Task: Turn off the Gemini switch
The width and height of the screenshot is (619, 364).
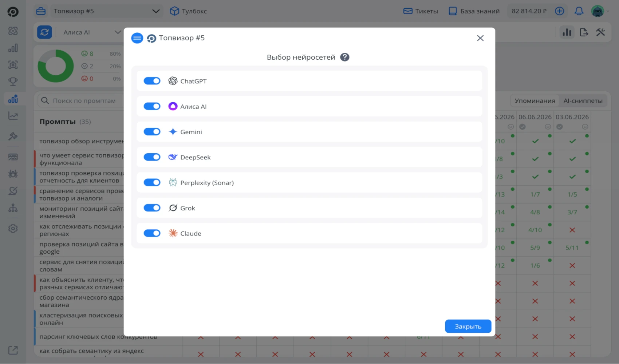Action: pos(152,132)
